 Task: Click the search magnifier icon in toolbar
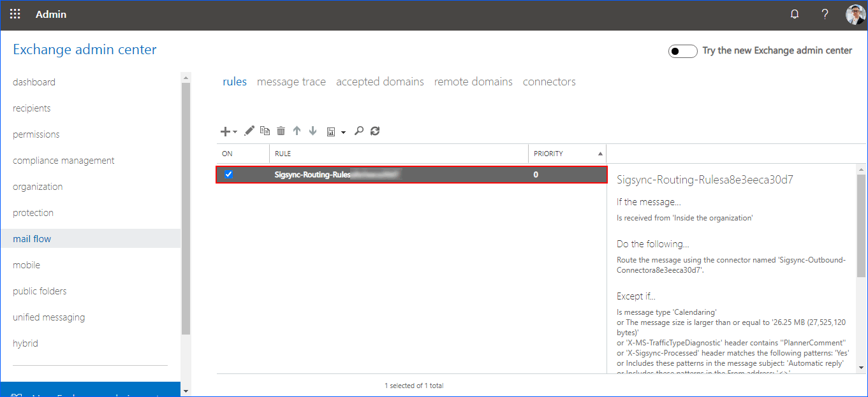pyautogui.click(x=359, y=131)
